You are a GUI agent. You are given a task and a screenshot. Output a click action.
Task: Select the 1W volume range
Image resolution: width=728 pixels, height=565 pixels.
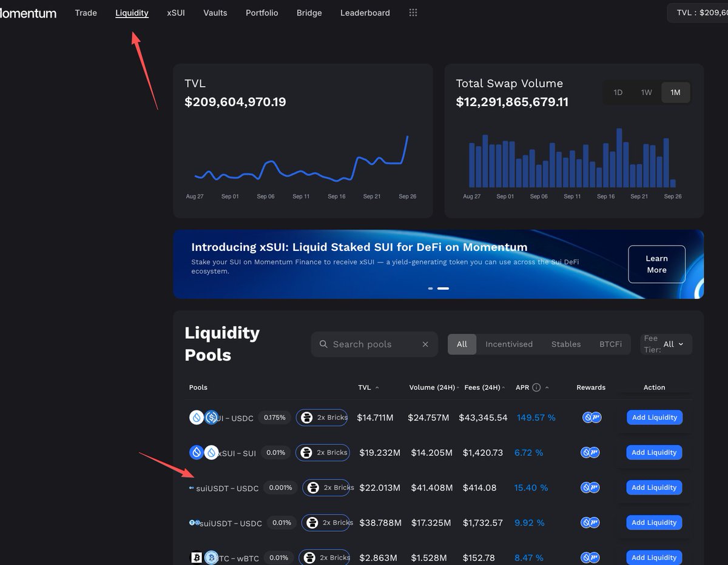(x=646, y=93)
